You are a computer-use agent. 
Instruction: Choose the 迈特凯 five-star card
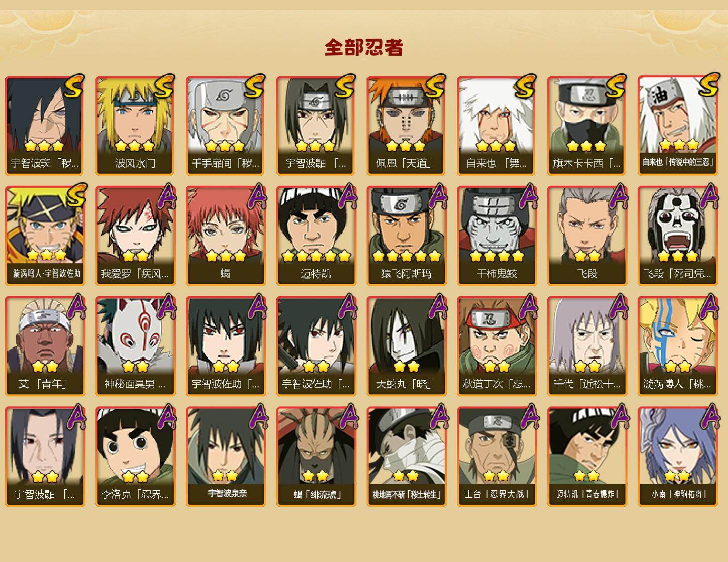(316, 236)
